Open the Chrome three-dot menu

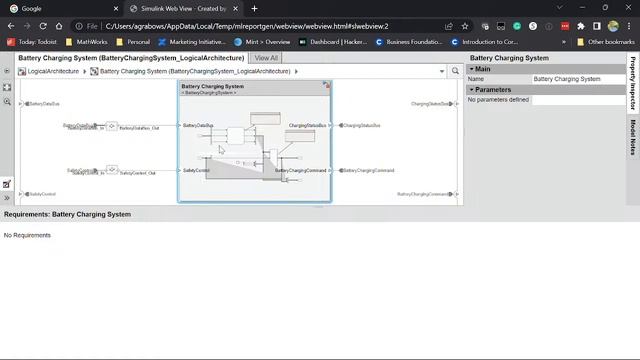[629, 26]
